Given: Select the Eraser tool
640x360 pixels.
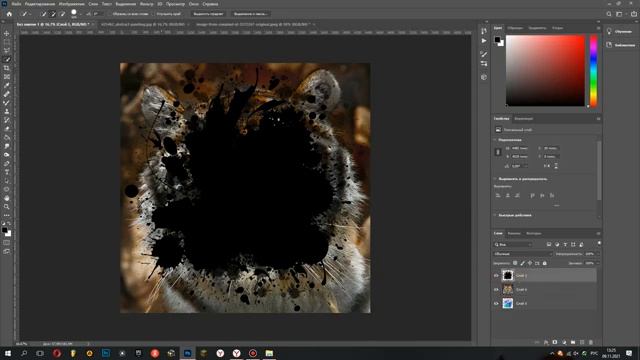Looking at the screenshot, I should 7,129.
